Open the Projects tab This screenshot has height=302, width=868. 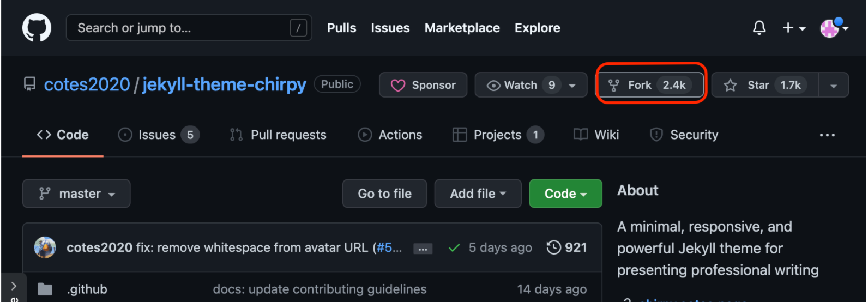pyautogui.click(x=498, y=135)
